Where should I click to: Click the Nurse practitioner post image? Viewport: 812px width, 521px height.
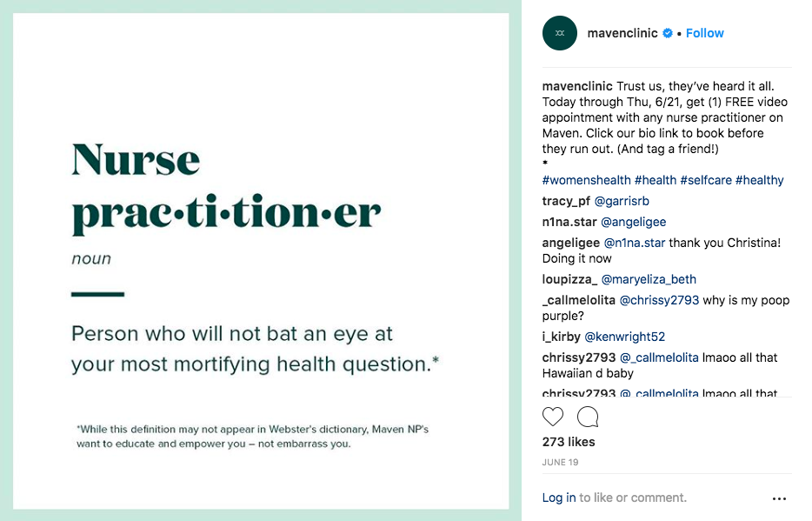[x=261, y=261]
